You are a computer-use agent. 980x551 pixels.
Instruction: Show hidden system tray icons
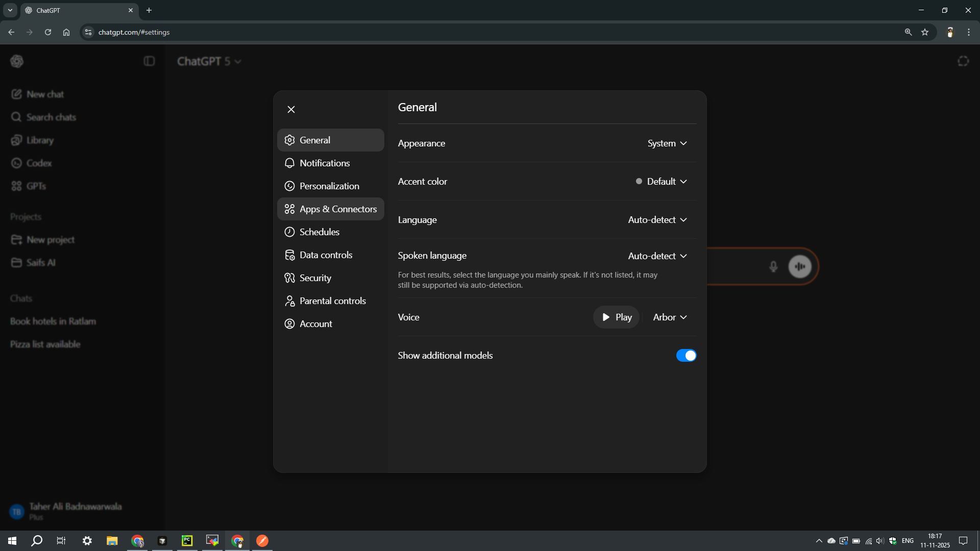819,541
